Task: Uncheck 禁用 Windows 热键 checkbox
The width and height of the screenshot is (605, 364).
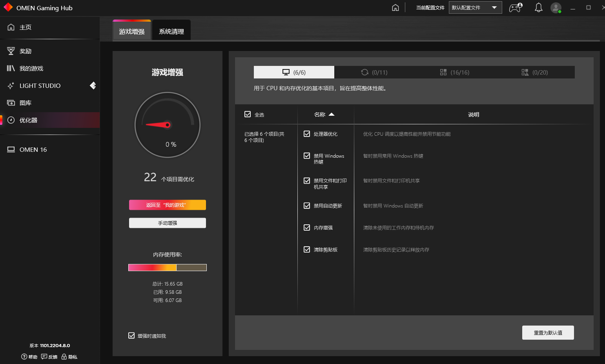Action: point(307,156)
